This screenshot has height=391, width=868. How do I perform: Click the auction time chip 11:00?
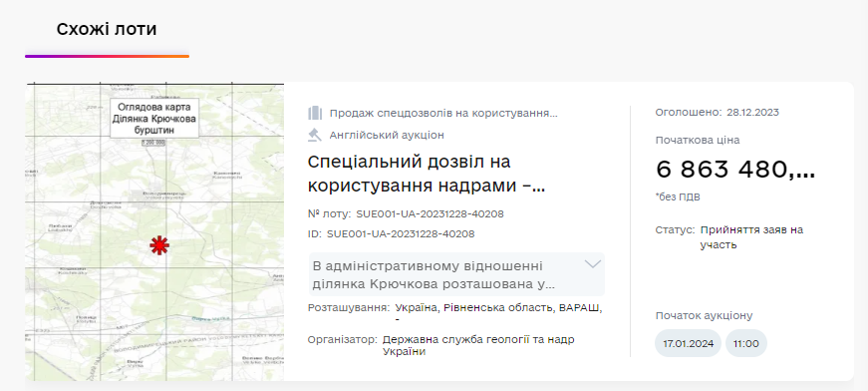coord(746,343)
